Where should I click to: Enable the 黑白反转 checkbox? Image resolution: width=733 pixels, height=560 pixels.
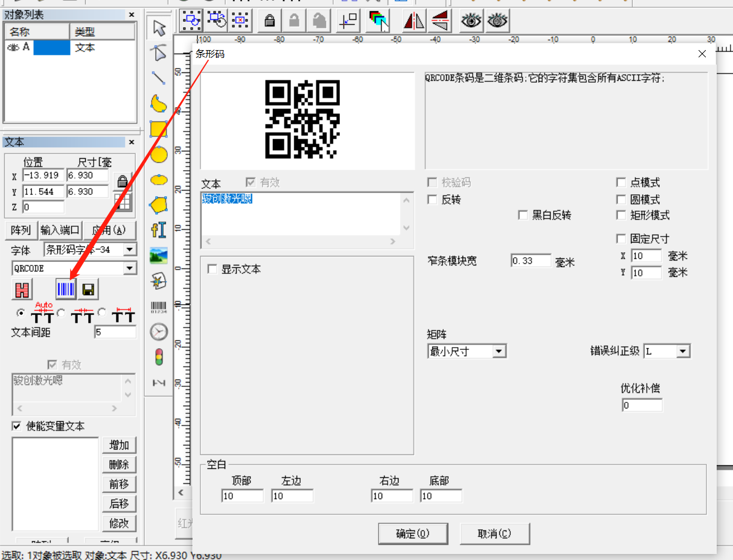(523, 215)
